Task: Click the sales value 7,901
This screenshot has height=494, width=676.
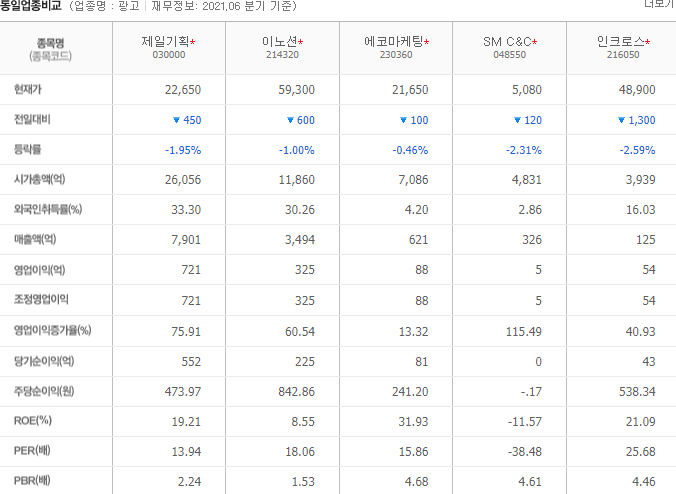Action: coord(186,240)
